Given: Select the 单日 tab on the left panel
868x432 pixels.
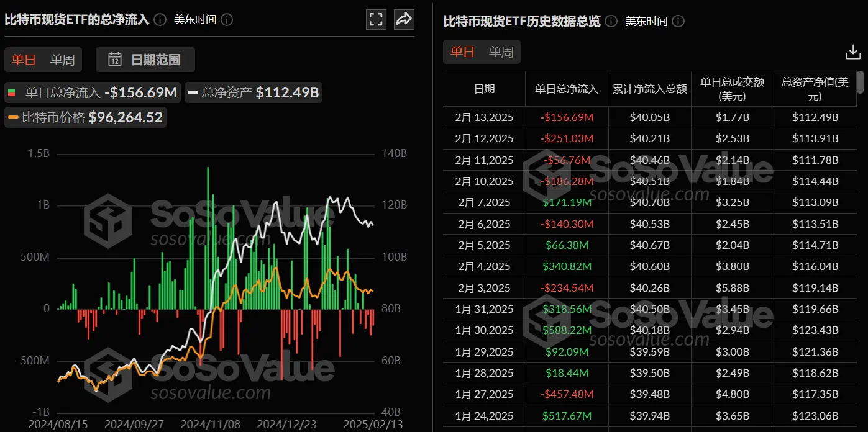Looking at the screenshot, I should (x=23, y=60).
